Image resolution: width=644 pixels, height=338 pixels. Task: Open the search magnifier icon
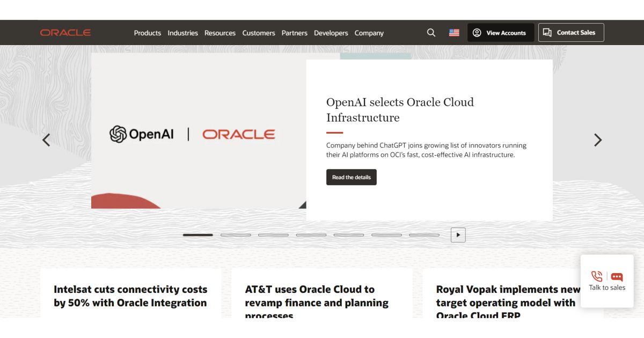(431, 33)
